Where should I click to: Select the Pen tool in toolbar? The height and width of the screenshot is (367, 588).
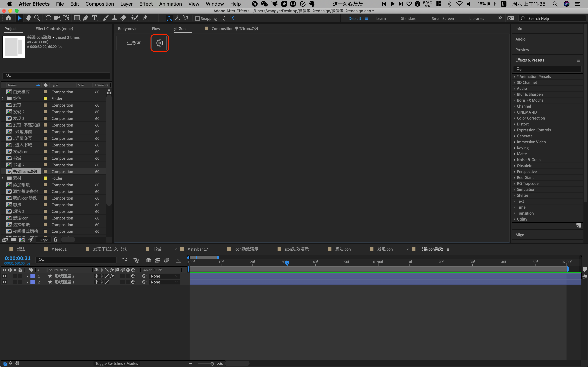pos(86,18)
